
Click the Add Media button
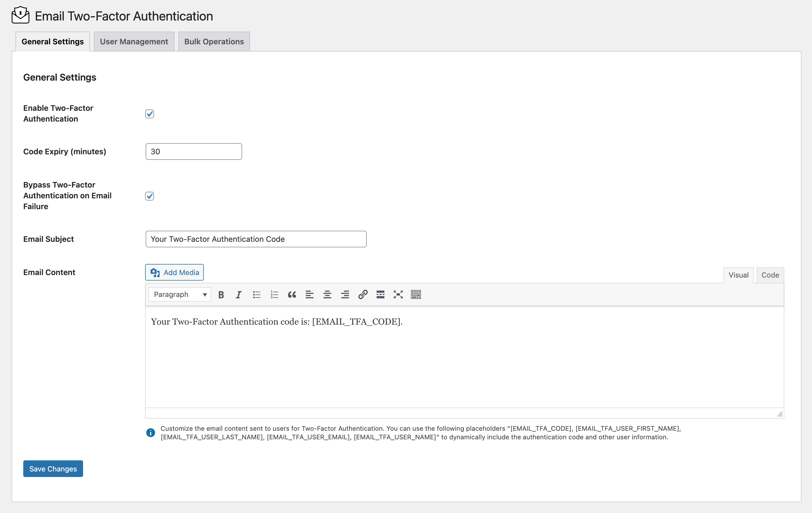point(174,272)
